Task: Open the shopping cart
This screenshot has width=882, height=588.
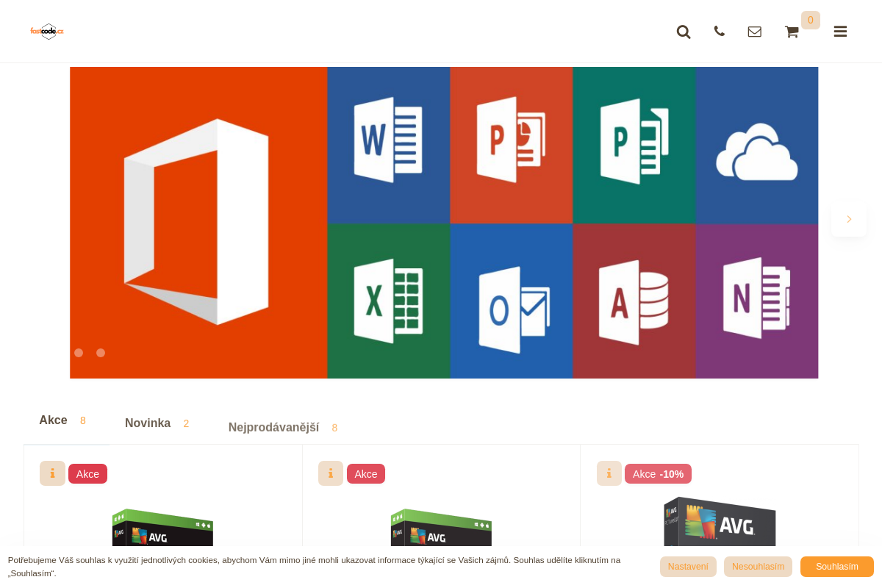Action: 792,32
